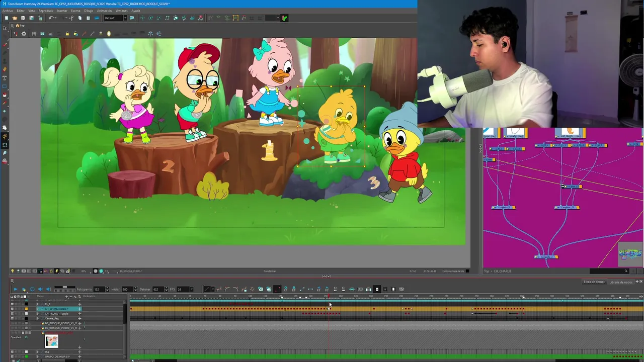This screenshot has width=644, height=362.
Task: Toggle visibility of CH_CHARLI layer
Action: tap(12, 309)
